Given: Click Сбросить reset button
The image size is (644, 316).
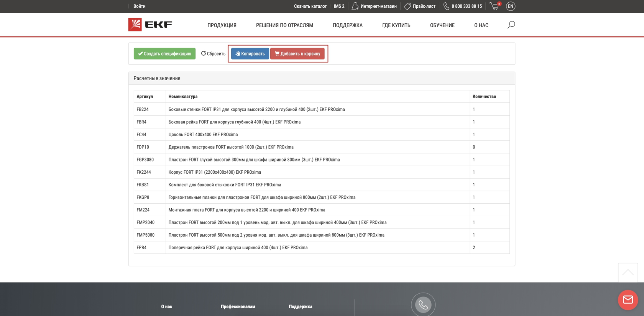Looking at the screenshot, I should [x=213, y=54].
